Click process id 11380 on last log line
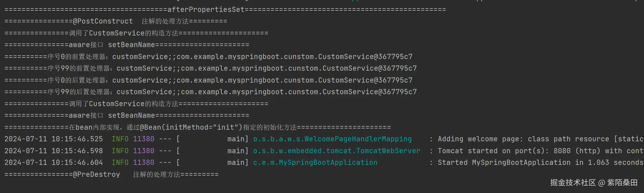Image resolution: width=644 pixels, height=193 pixels. coord(143,162)
